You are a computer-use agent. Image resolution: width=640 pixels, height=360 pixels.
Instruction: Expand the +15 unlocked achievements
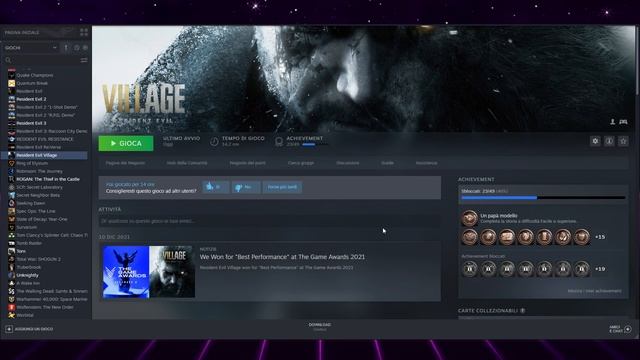tap(600, 237)
